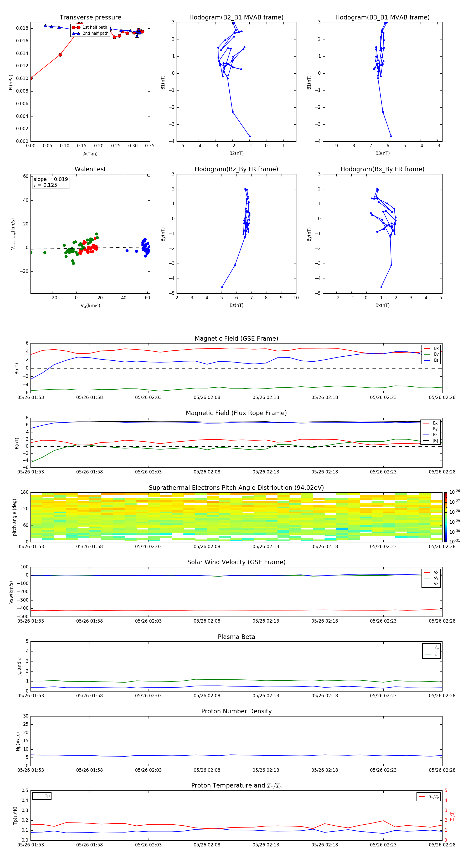This screenshot has height=868, width=473.
Task: Click the 0.018 tick on Transverse pressure axis
Action: click(x=22, y=28)
